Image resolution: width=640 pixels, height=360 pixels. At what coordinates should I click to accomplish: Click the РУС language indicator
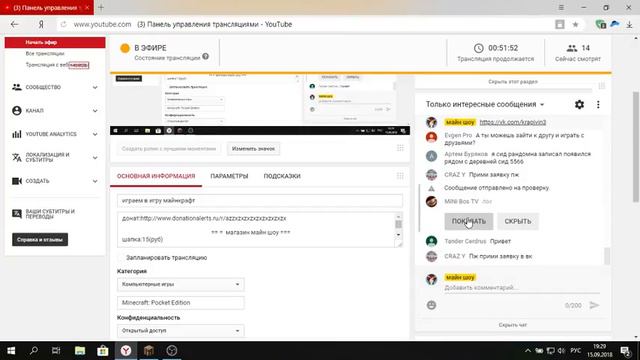tap(576, 351)
